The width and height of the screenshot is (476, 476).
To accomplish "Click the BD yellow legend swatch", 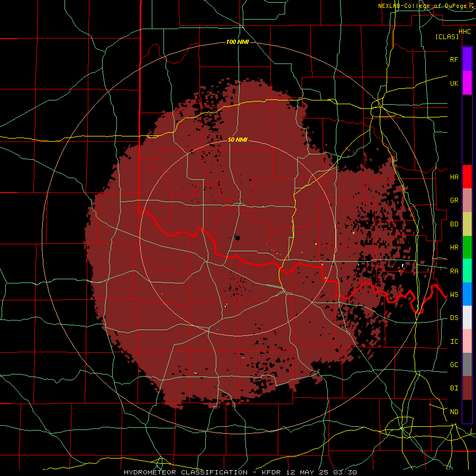I will coord(467,224).
